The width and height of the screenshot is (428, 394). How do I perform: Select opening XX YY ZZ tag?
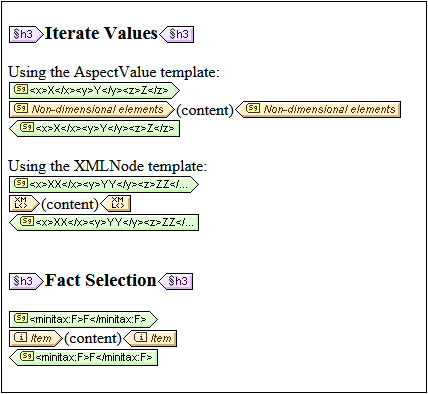[104, 184]
